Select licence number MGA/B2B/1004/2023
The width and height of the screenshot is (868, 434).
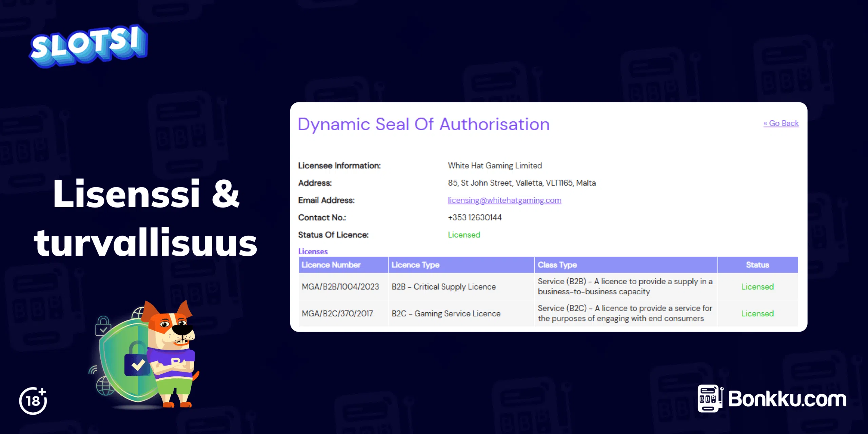(340, 287)
